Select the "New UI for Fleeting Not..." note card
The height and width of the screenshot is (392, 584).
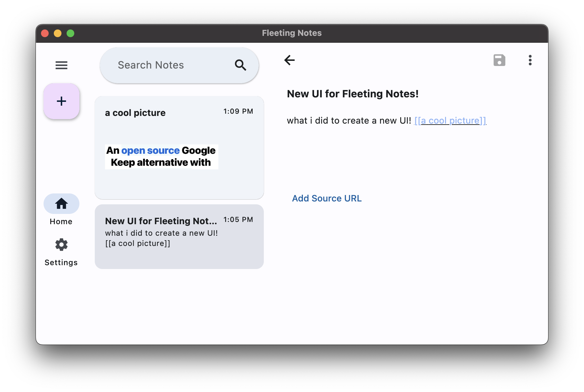coord(179,236)
